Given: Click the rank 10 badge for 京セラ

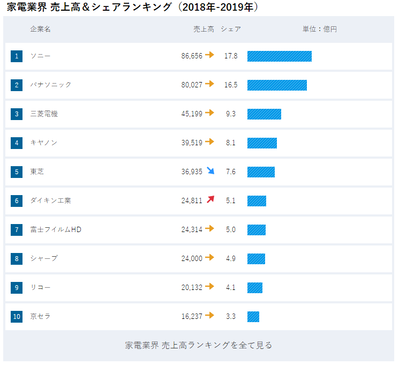Looking at the screenshot, I should [17, 316].
